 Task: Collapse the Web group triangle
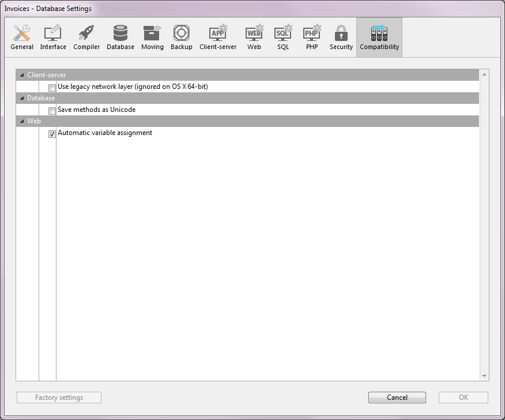coord(22,122)
